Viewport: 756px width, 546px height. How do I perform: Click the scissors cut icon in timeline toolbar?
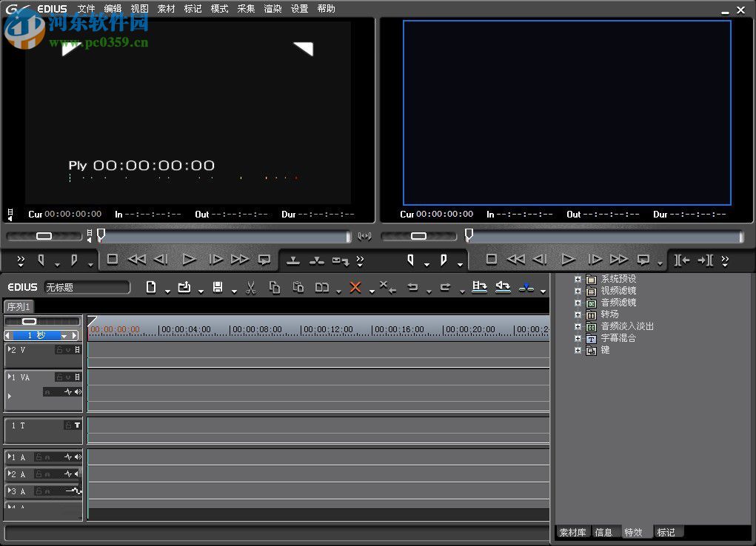coord(250,288)
